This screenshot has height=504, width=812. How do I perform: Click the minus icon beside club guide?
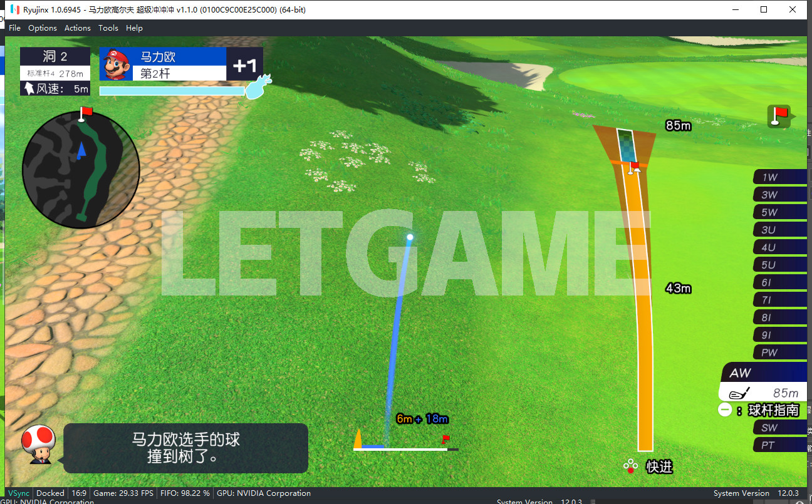pos(725,410)
